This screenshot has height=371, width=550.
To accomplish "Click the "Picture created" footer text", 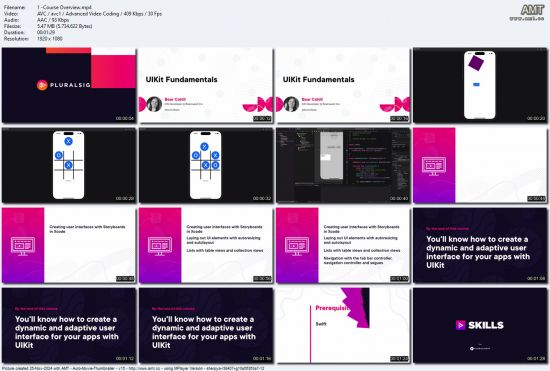I will (133, 369).
